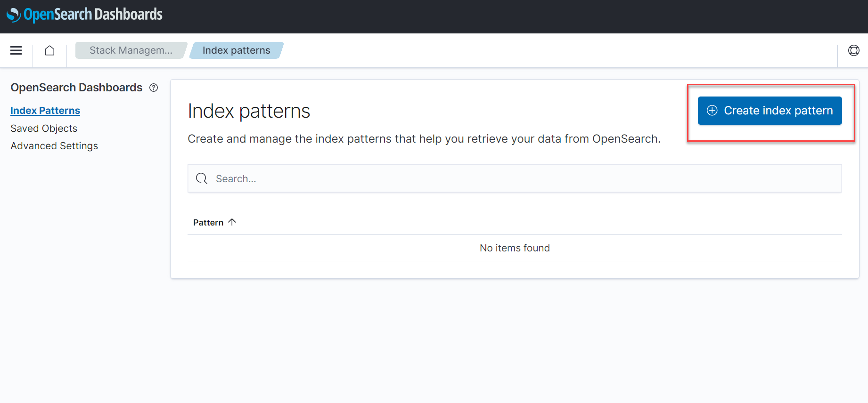Screen dimensions: 868x403
Task: Open the hamburger navigation menu
Action: pyautogui.click(x=16, y=50)
